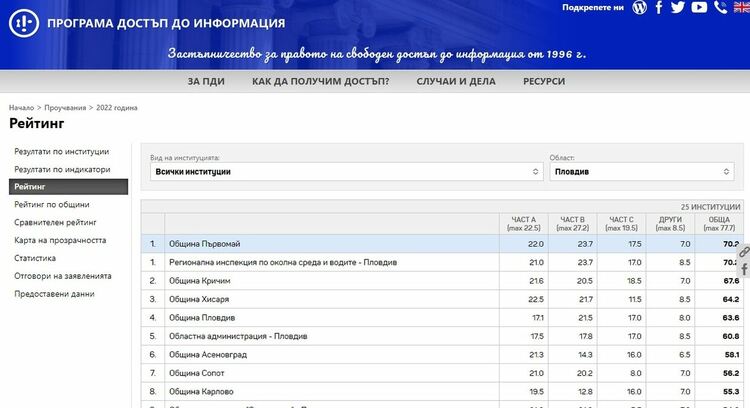Copy link using chain icon at right edge

click(744, 252)
